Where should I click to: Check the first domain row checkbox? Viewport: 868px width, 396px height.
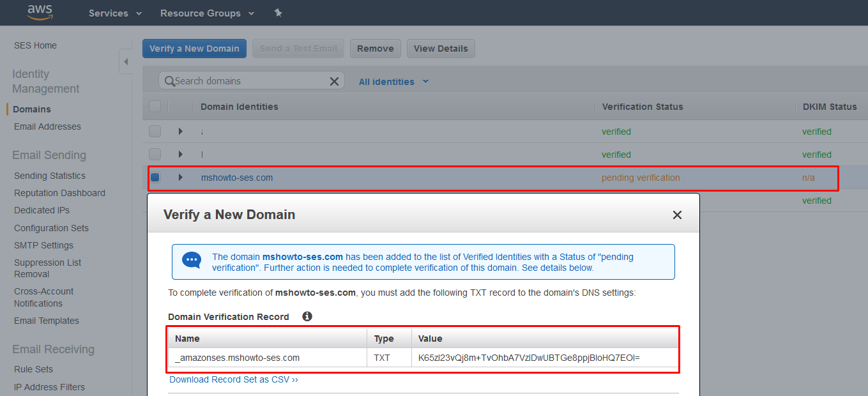coord(155,132)
